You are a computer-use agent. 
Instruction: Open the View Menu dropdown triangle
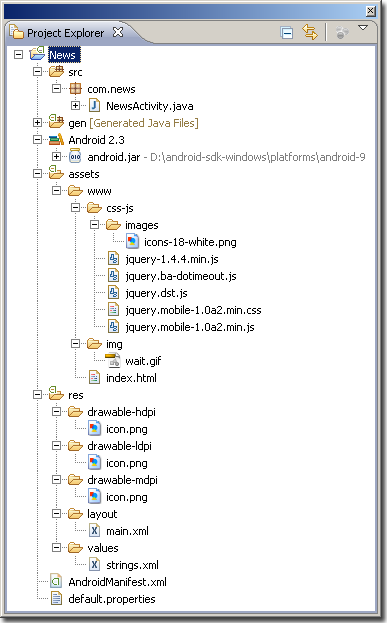(363, 28)
